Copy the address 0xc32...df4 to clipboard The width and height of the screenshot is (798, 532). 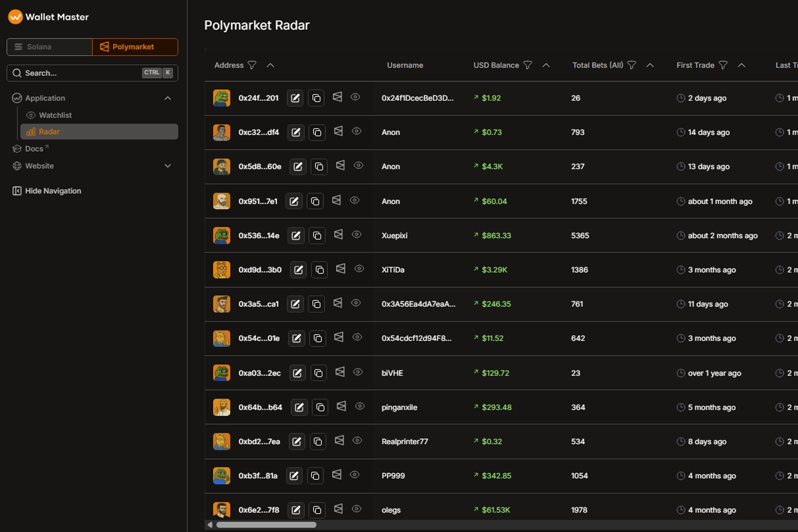(316, 132)
